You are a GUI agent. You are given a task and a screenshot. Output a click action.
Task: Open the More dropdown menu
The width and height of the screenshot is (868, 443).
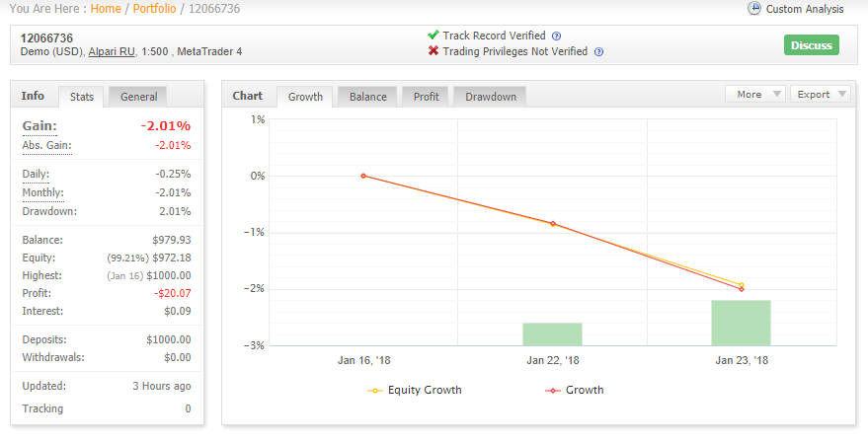pyautogui.click(x=755, y=94)
